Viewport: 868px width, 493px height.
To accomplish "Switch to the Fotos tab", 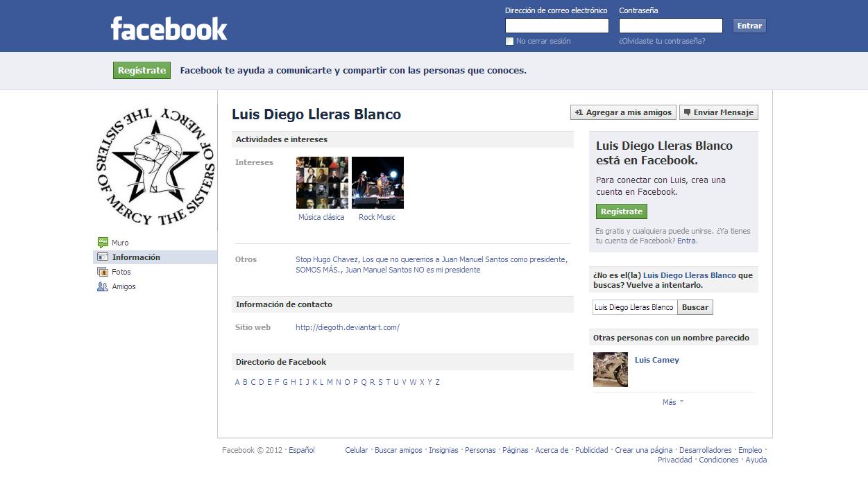I will pos(121,272).
